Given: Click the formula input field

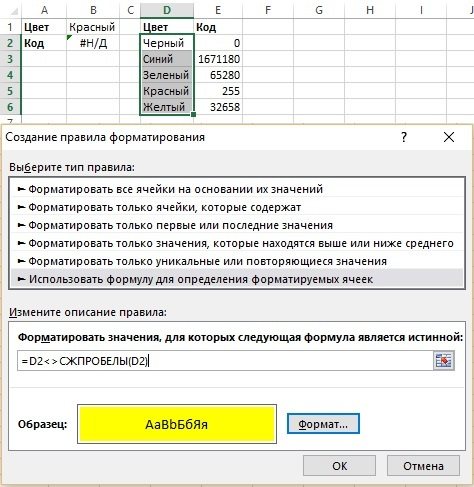Looking at the screenshot, I should click(x=225, y=361).
